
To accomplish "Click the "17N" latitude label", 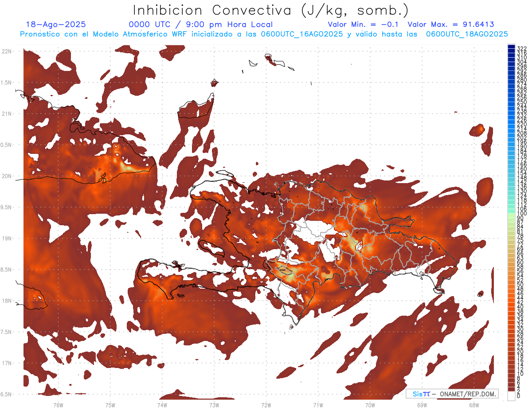I will coord(7,363).
